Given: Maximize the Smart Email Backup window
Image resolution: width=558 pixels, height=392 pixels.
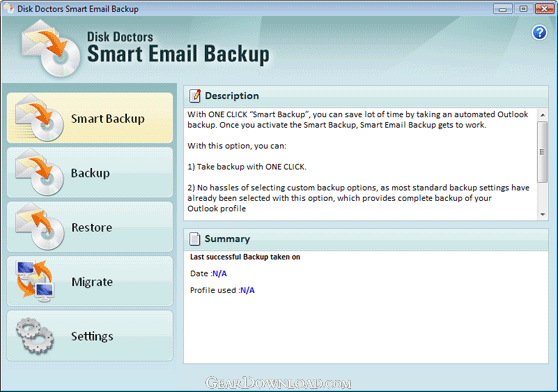Looking at the screenshot, I should (523, 9).
